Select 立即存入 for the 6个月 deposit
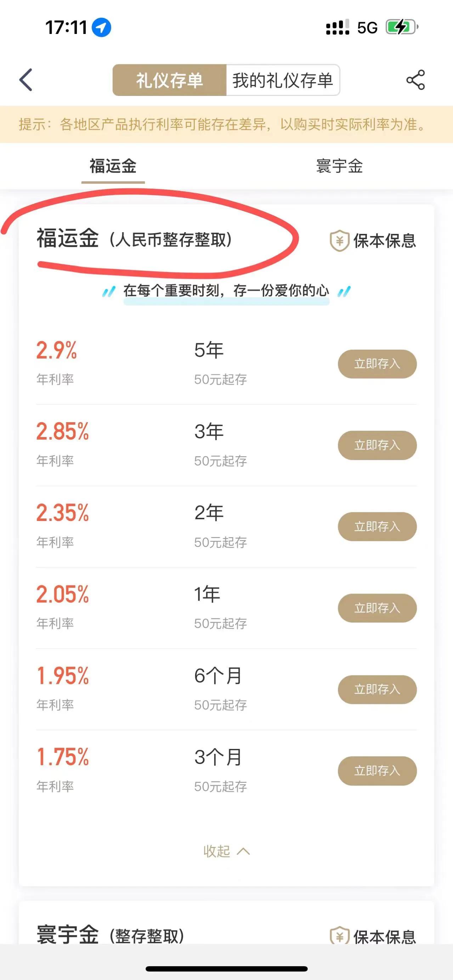This screenshot has width=453, height=980. tap(377, 689)
